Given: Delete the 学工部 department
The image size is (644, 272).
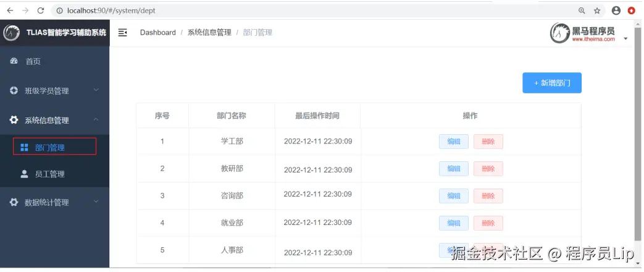Looking at the screenshot, I should pos(488,142).
